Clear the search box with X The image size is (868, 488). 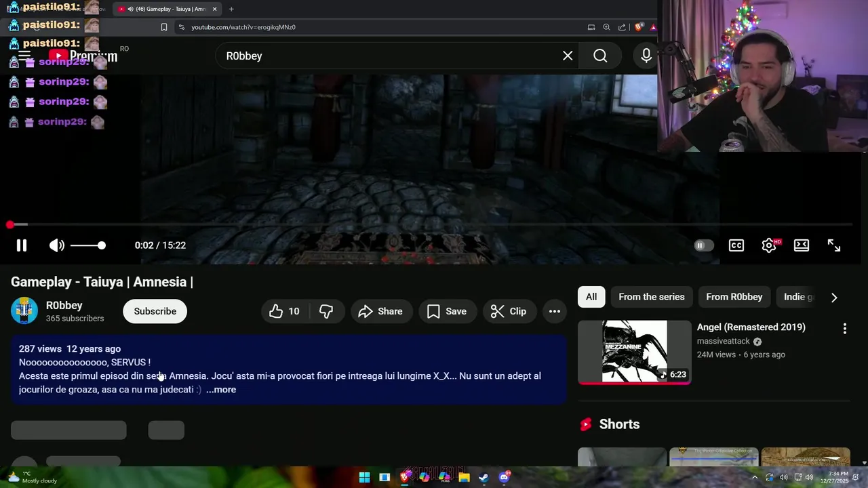[x=568, y=56]
